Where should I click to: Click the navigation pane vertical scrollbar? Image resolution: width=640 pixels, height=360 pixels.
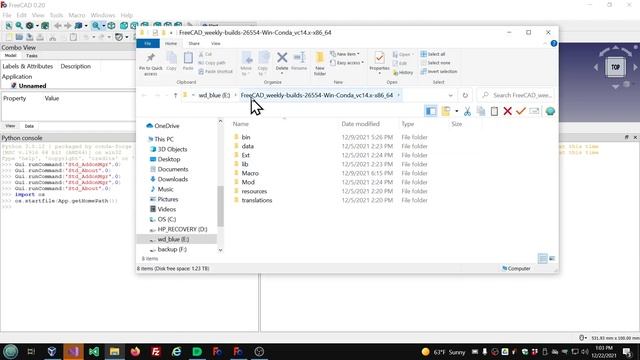click(x=220, y=206)
